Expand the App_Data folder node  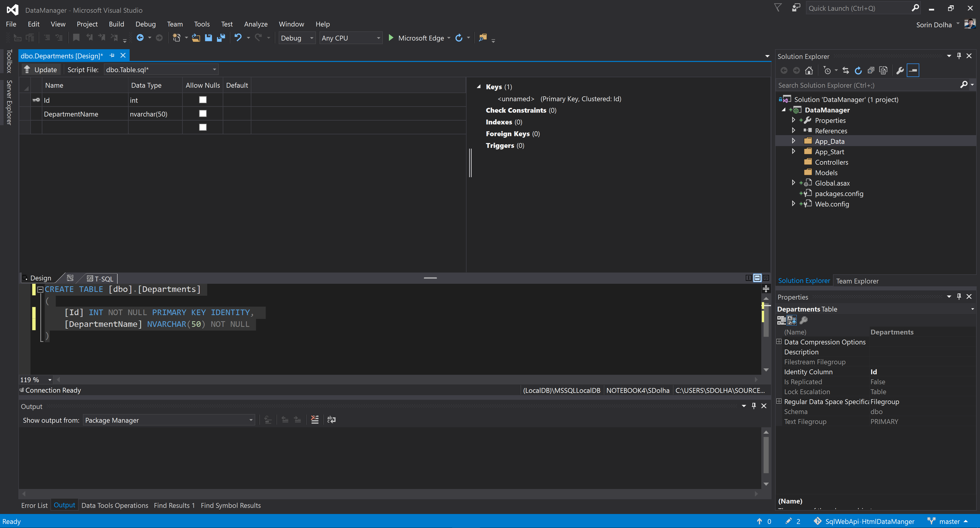pos(793,141)
